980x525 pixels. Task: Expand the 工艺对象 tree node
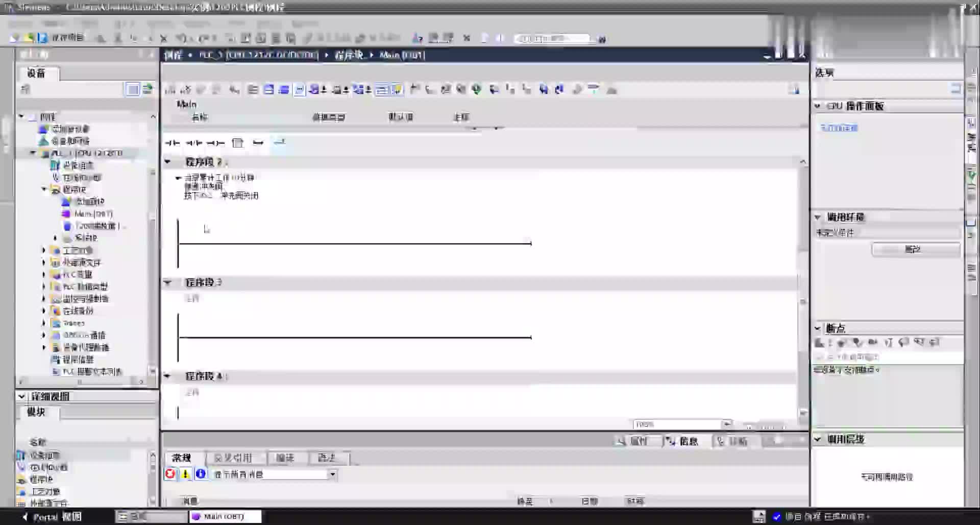click(x=44, y=250)
